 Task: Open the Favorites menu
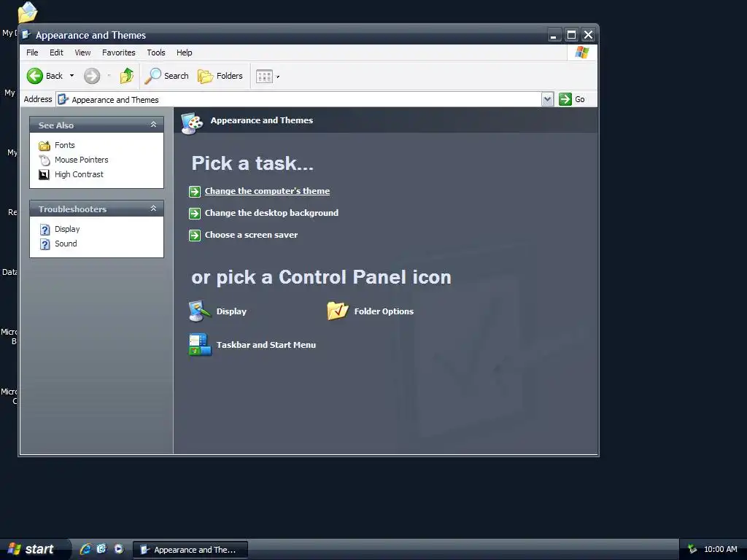pyautogui.click(x=119, y=52)
